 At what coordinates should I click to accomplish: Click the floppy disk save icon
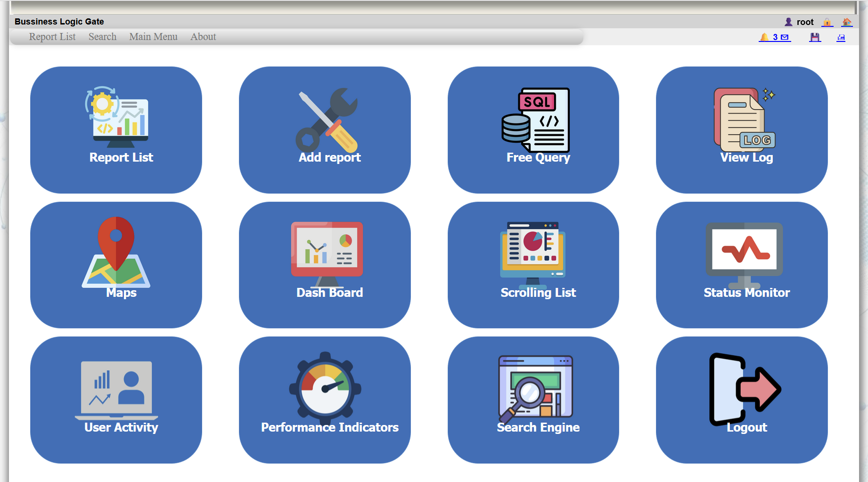click(815, 37)
